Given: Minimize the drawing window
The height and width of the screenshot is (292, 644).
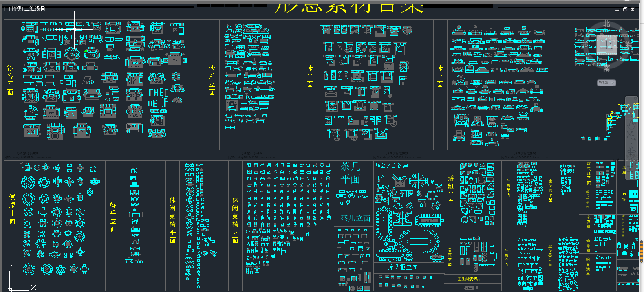Looking at the screenshot, I should tap(617, 10).
